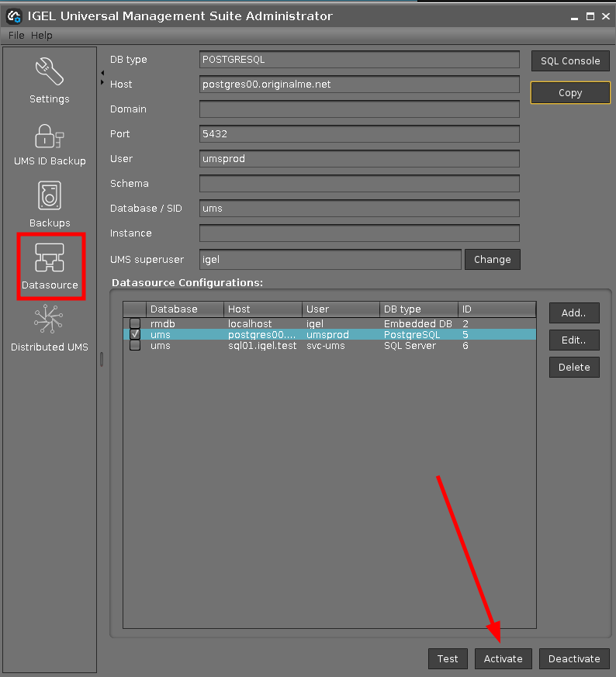The image size is (616, 677).
Task: Click the Host field showing postgres00.originalme.net
Action: tap(359, 85)
